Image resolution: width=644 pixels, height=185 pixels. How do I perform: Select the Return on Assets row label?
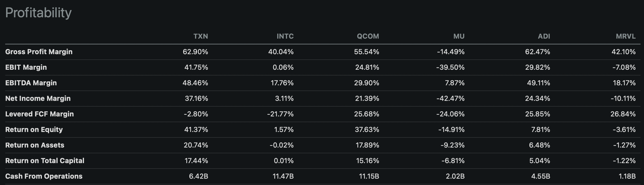click(35, 145)
